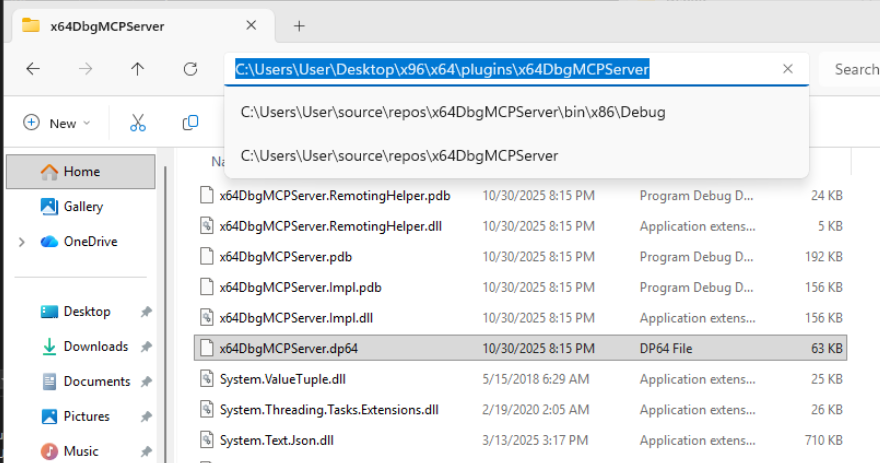Click the 2/19/2020 2:05 AM date cell
The width and height of the screenshot is (880, 463).
click(x=536, y=410)
